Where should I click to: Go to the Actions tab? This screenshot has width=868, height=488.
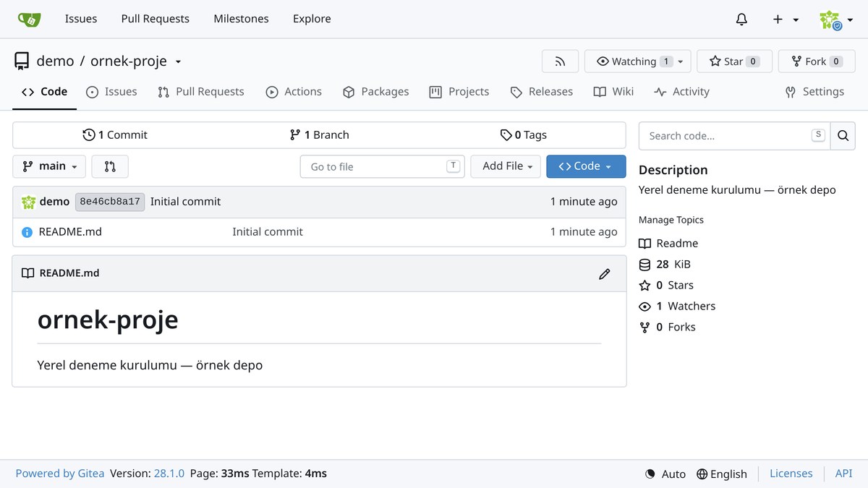294,92
